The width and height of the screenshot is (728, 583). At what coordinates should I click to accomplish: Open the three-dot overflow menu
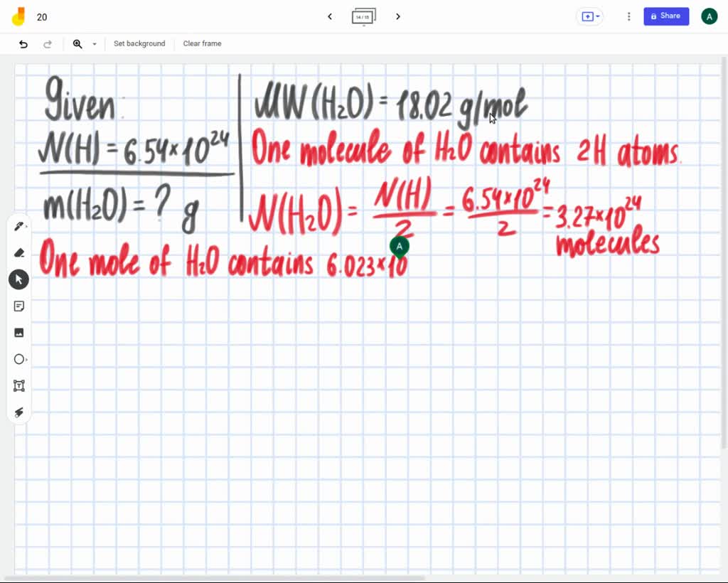(x=628, y=16)
